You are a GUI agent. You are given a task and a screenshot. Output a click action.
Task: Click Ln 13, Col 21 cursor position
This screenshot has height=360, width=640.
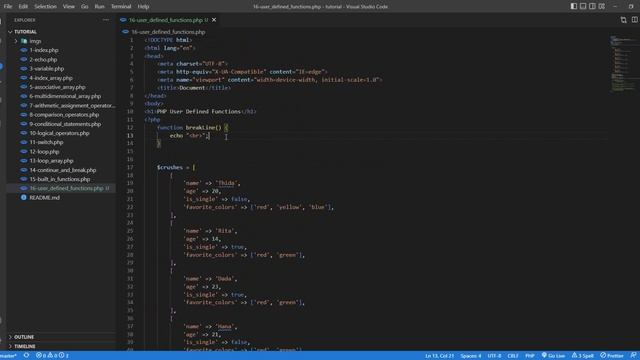coord(439,356)
